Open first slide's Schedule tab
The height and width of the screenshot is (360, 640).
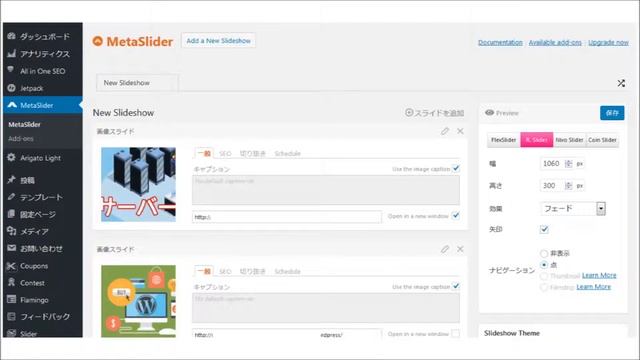pos(287,153)
